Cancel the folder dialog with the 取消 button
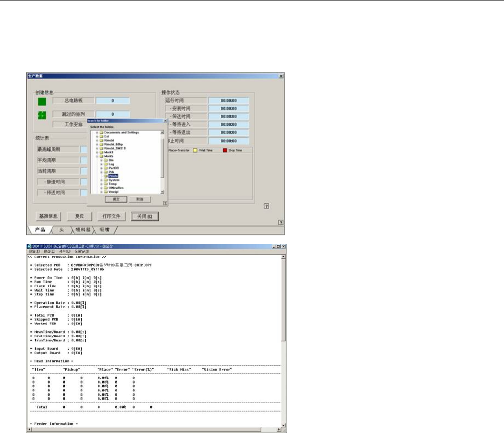Screen dimensions: 504x433 click(139, 200)
